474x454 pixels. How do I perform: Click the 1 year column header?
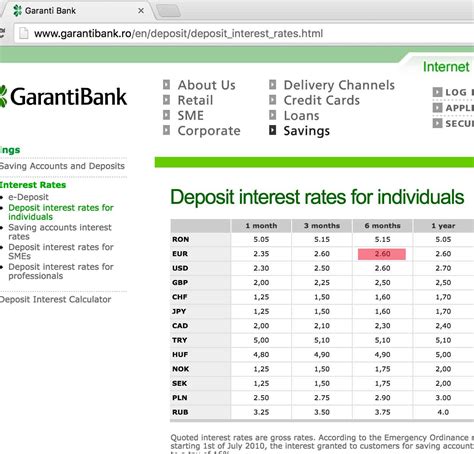point(443,226)
